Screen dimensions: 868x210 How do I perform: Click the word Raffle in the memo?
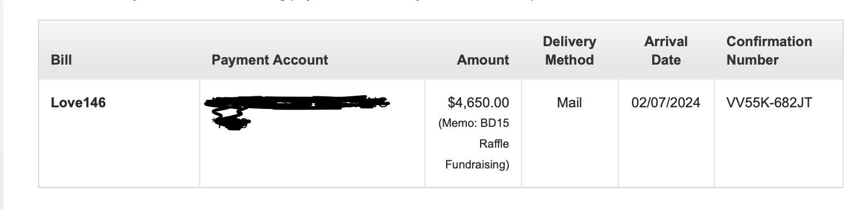click(x=498, y=144)
